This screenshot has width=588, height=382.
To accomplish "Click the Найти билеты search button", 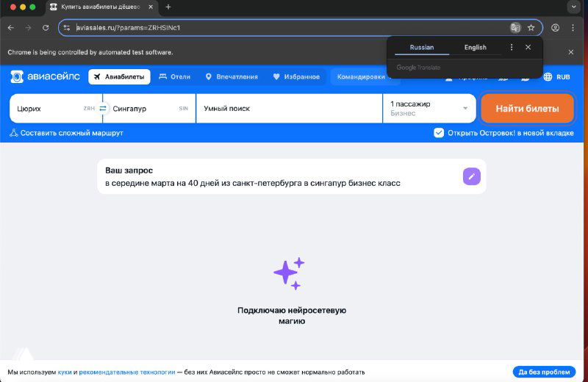I will (527, 108).
